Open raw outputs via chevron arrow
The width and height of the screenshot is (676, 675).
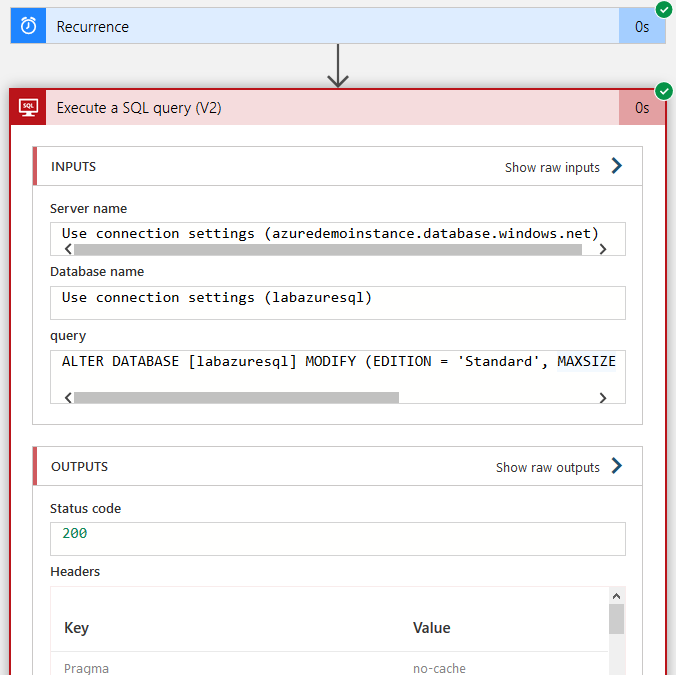pyautogui.click(x=617, y=467)
